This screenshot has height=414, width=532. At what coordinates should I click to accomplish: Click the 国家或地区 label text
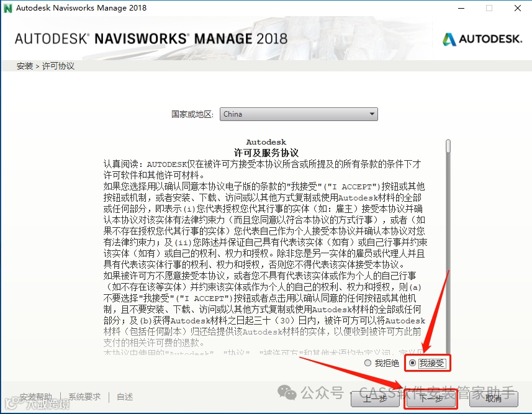coord(192,114)
